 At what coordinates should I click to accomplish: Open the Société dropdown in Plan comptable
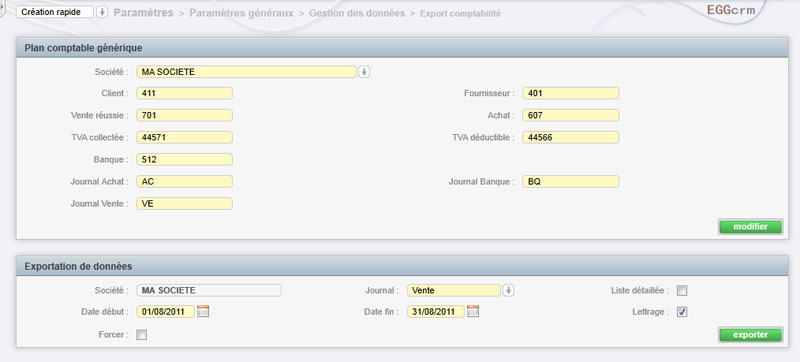click(364, 72)
